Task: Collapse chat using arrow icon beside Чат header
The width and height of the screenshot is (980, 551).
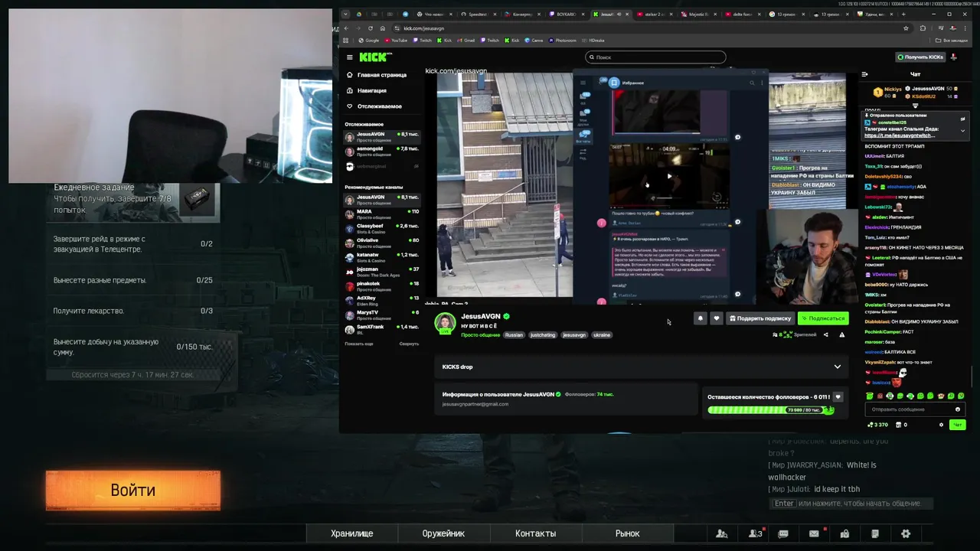Action: [864, 74]
